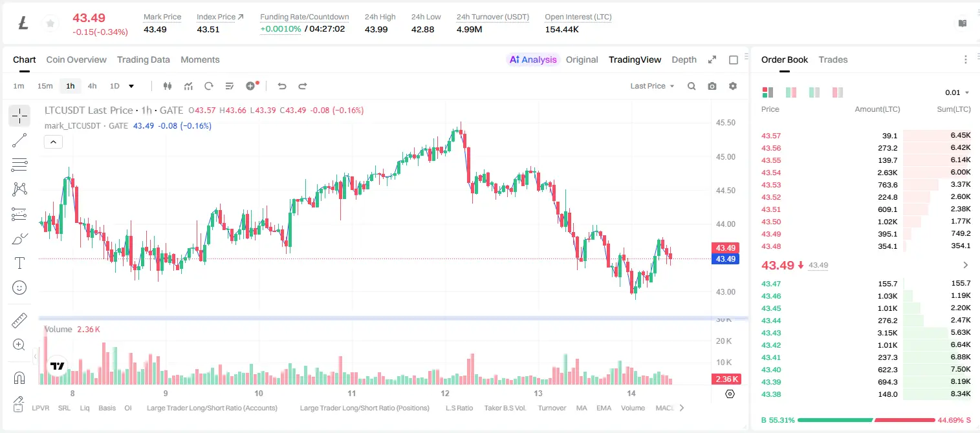Open chart settings gear icon
Image resolution: width=980 pixels, height=433 pixels.
[x=733, y=86]
